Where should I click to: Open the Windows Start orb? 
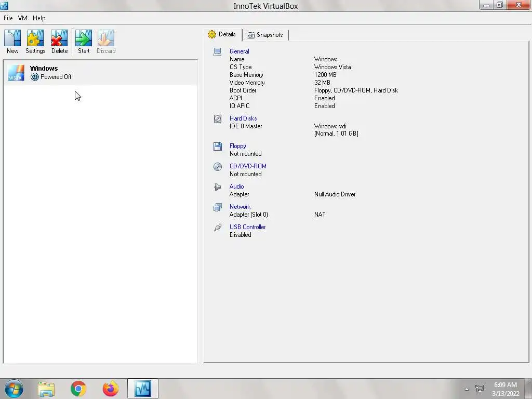coord(14,389)
